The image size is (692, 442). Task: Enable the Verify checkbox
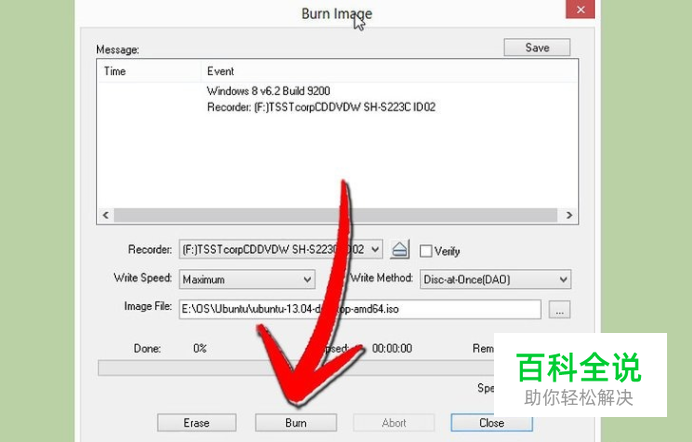[x=426, y=251]
